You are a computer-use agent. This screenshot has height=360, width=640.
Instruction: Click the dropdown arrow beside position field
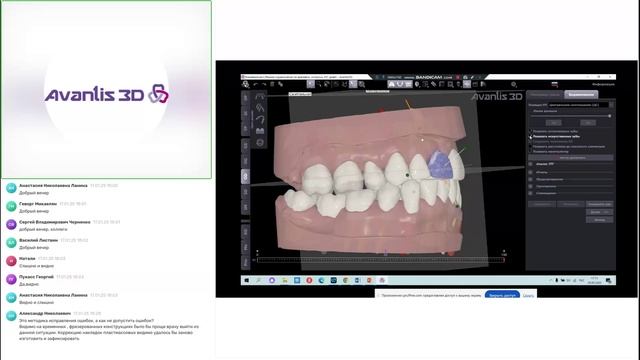click(x=611, y=105)
